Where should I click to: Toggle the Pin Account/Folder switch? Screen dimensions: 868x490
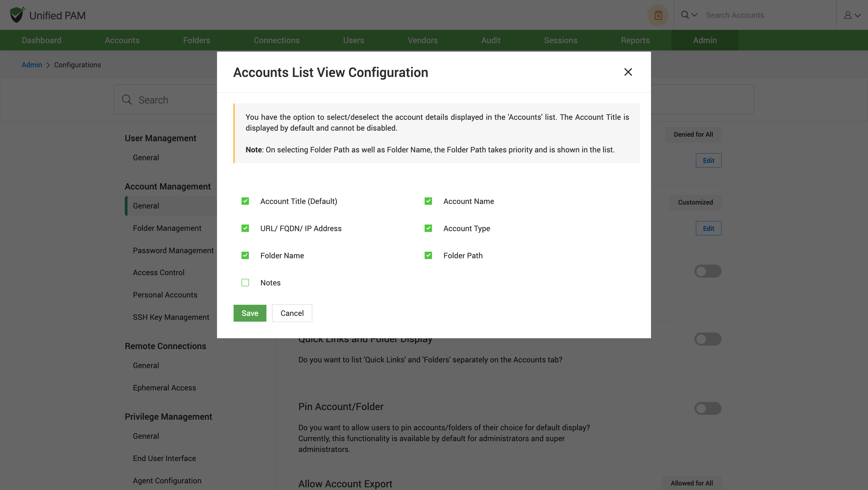point(708,409)
